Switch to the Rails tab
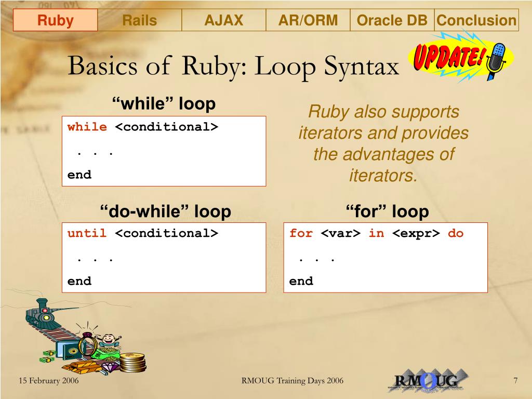The image size is (532, 399). (139, 21)
